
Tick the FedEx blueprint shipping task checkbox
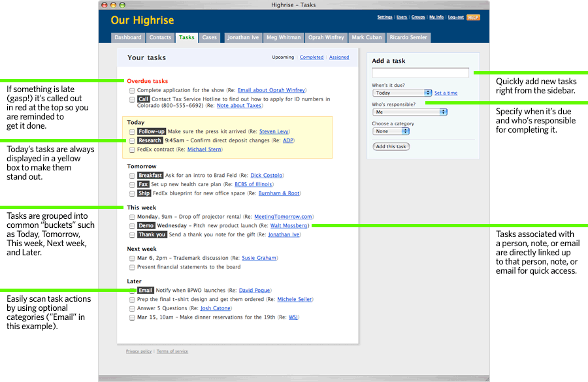pyautogui.click(x=132, y=194)
